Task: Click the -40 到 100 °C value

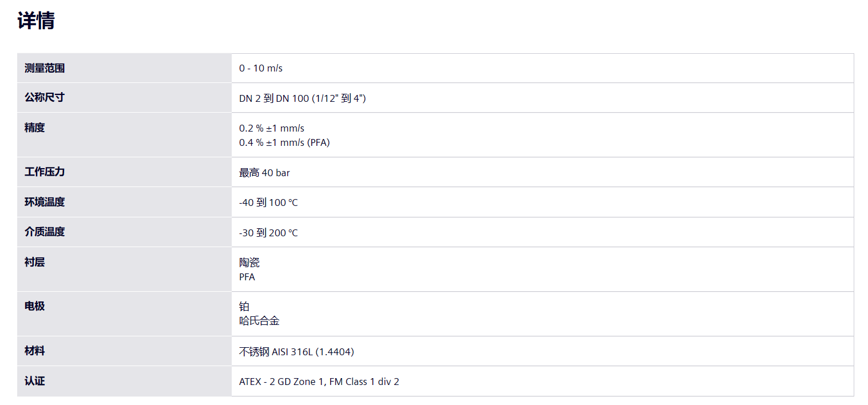Action: [268, 203]
